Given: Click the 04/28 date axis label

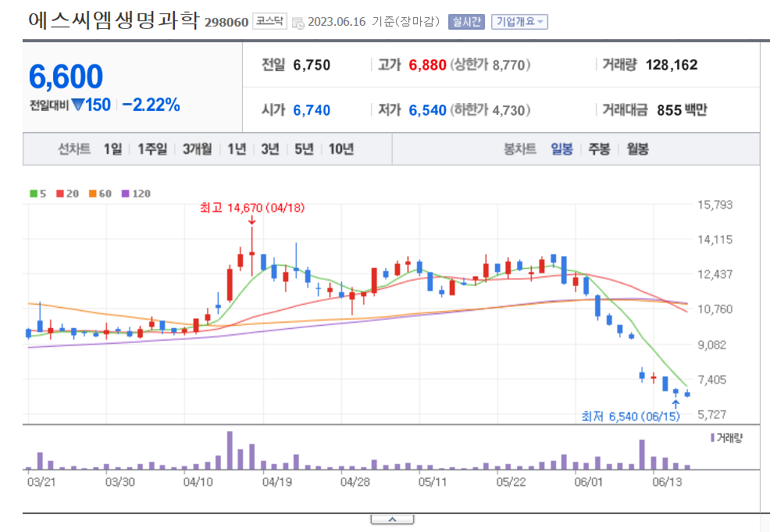Looking at the screenshot, I should point(355,482).
